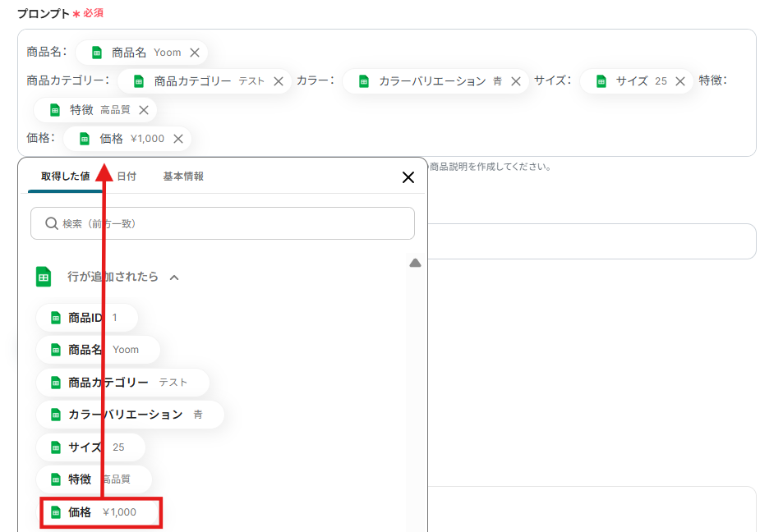
Task: Click Sheets icon in prompt 特徴 chip
Action: [x=55, y=110]
